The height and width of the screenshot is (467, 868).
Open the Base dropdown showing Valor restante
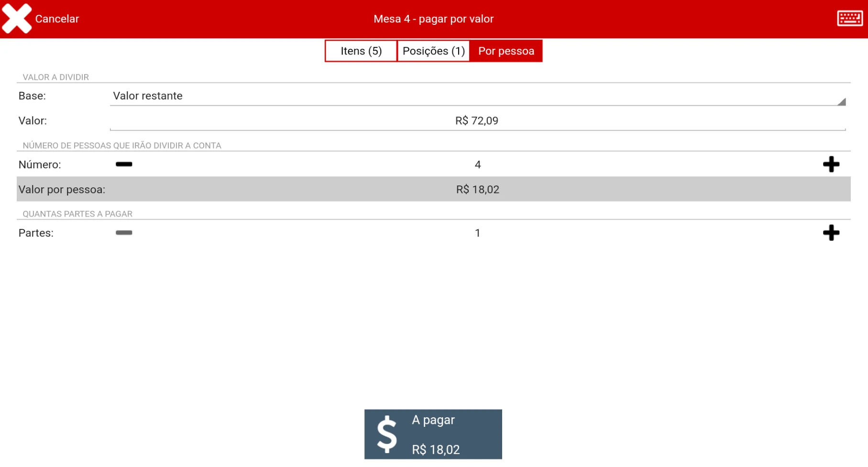click(478, 96)
